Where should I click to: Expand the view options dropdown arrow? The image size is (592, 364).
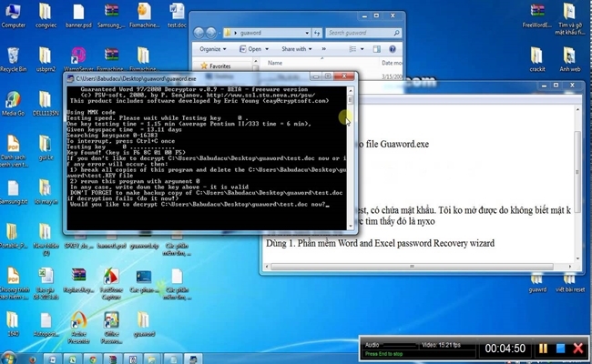click(362, 49)
